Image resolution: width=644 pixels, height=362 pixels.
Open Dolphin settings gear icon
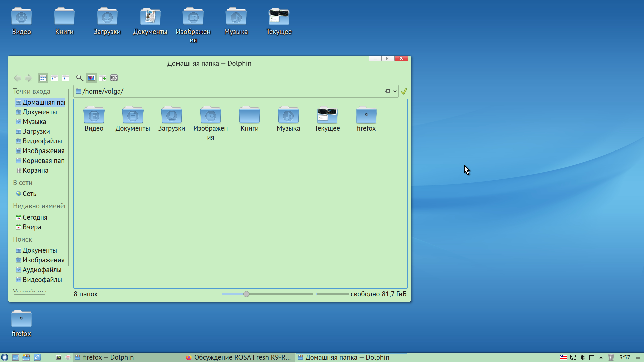pos(114,78)
